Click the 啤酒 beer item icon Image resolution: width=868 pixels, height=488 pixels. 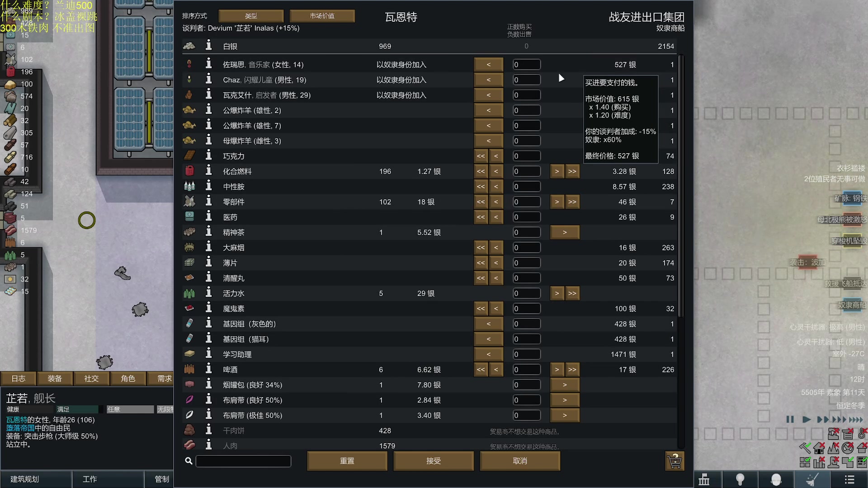pyautogui.click(x=189, y=370)
